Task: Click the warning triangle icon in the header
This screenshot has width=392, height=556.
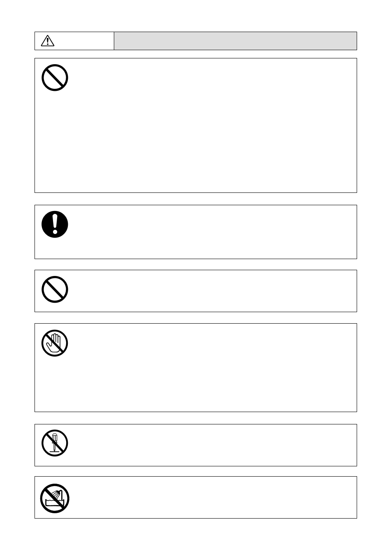Action: click(x=48, y=41)
